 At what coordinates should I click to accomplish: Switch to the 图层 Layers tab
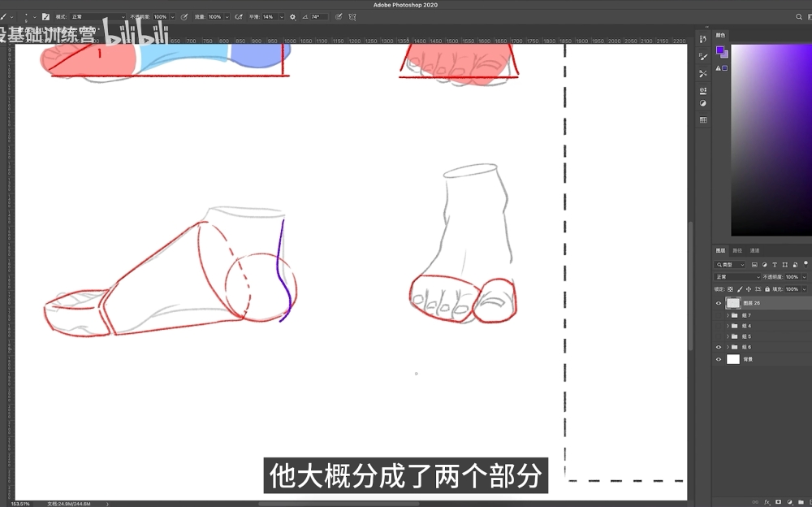[x=720, y=250]
